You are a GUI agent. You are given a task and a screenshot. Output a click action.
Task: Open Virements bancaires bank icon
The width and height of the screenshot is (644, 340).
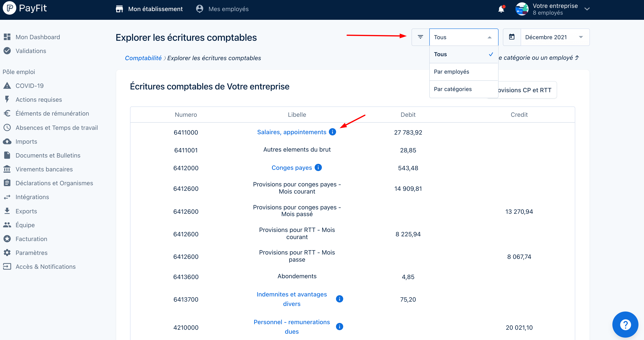7,169
